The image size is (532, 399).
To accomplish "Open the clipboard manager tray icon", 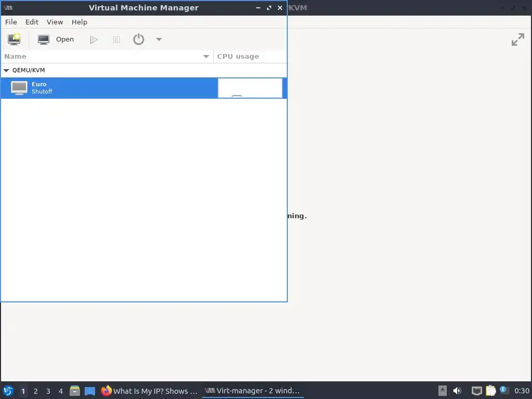I will click(x=490, y=391).
